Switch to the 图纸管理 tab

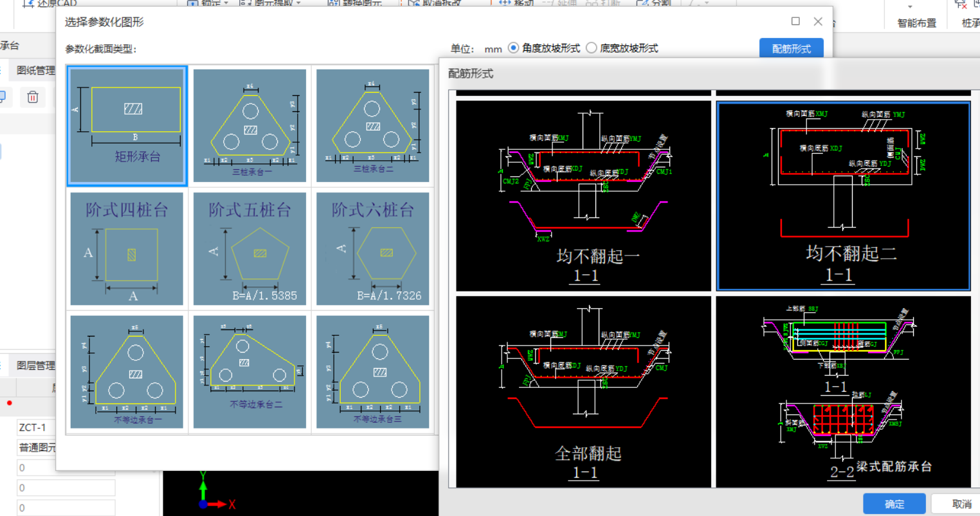(x=35, y=71)
